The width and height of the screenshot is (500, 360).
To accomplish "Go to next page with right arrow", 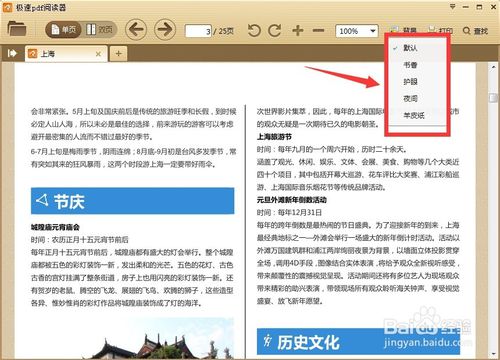I will pos(165,29).
